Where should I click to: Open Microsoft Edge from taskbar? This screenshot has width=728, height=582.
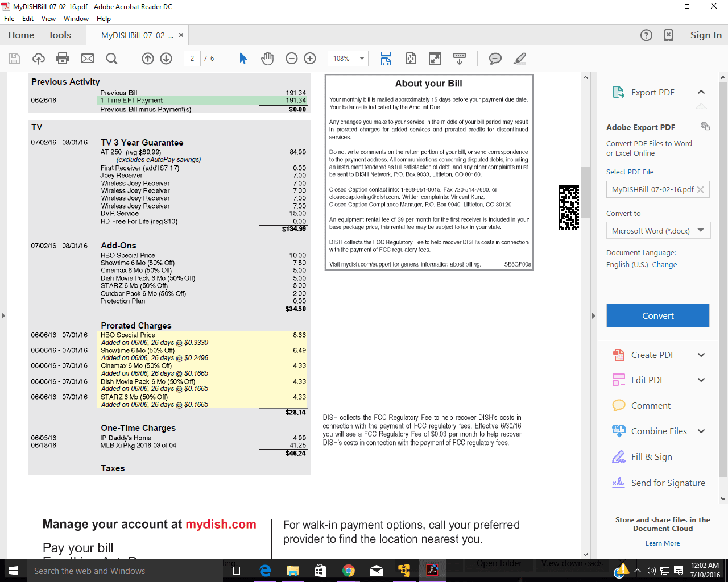pos(265,571)
